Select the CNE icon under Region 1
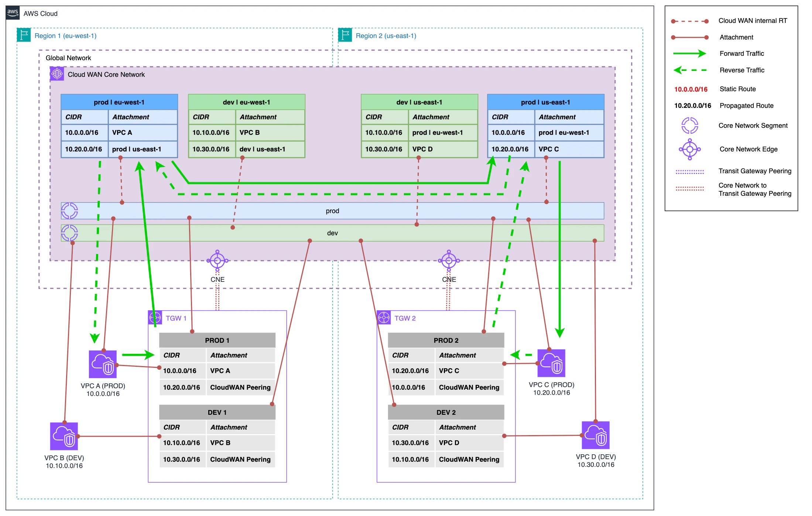Viewport: 812px width, 516px height. 217,260
